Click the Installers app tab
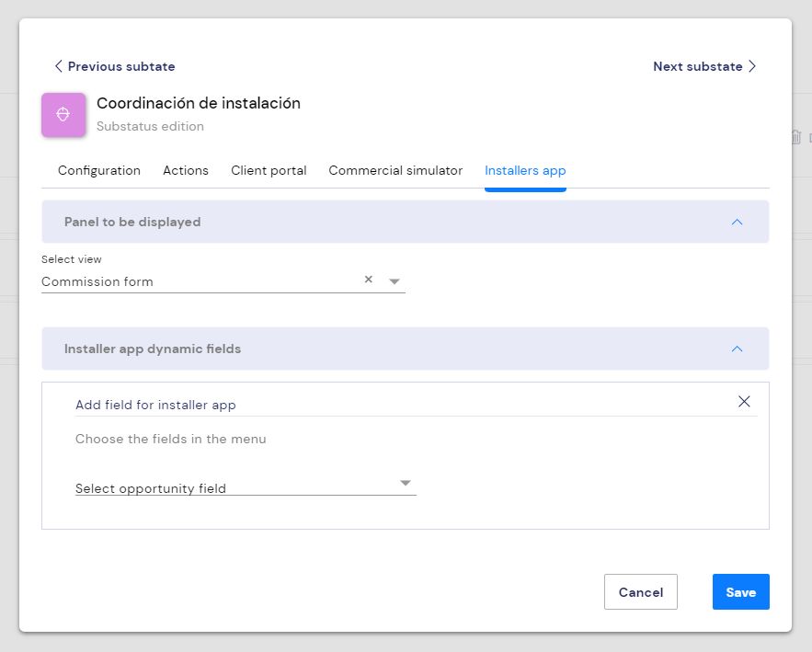Screen dimensions: 812x652 [525, 170]
